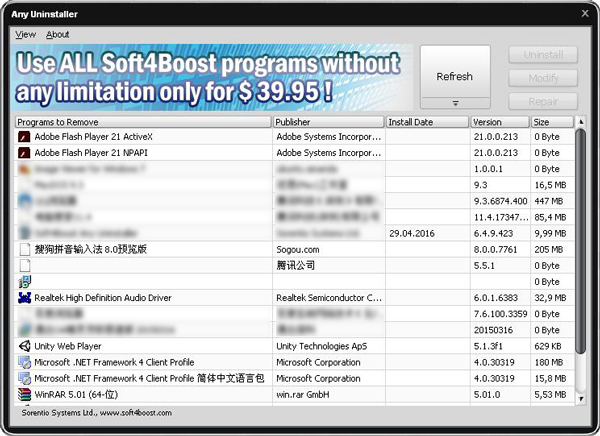The image size is (600, 436).
Task: Click version 5.1.3f1 cell
Action: coord(500,346)
